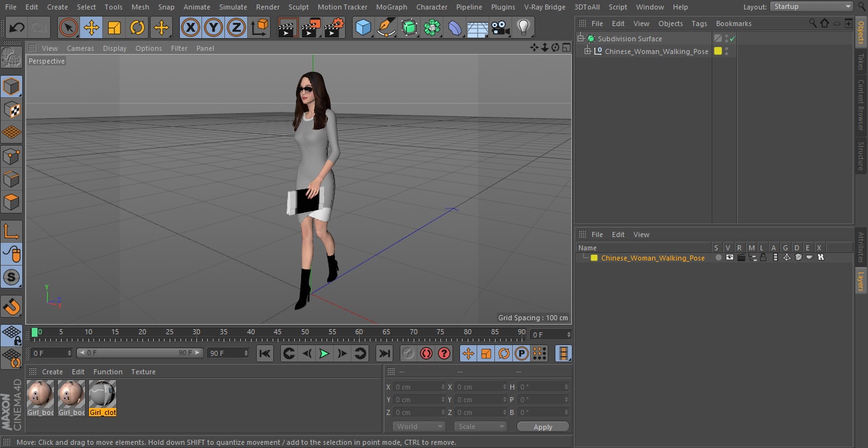This screenshot has height=448, width=868.
Task: Open Edit Render Settings
Action: point(334,28)
